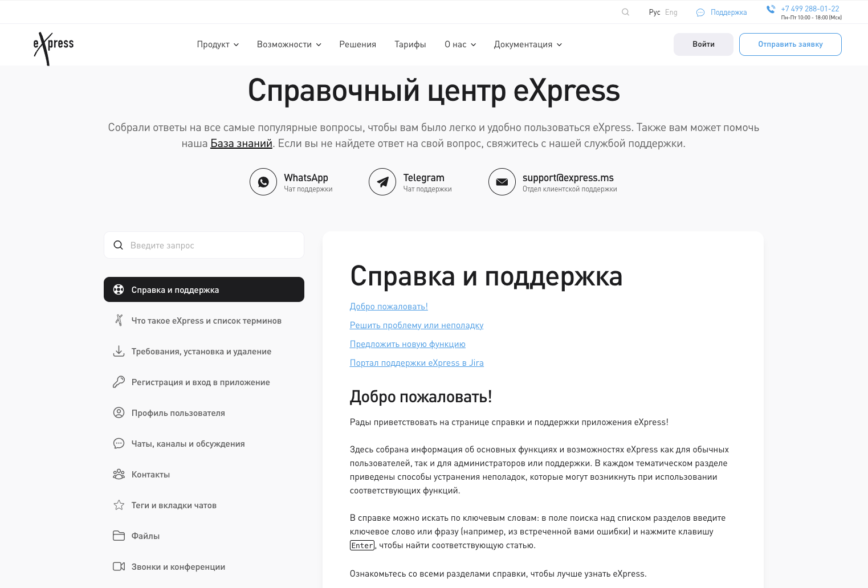Screen dimensions: 868x588
Task: Click the support email envelope icon
Action: point(502,182)
